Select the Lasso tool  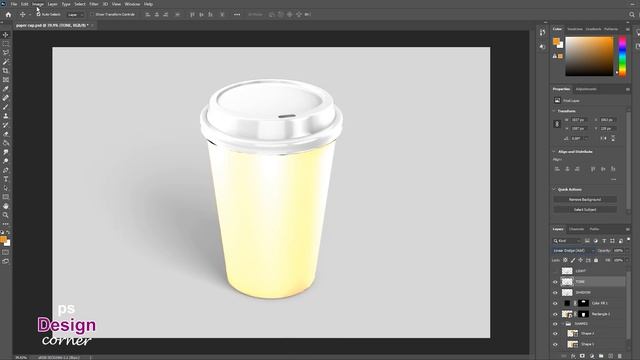tap(6, 53)
